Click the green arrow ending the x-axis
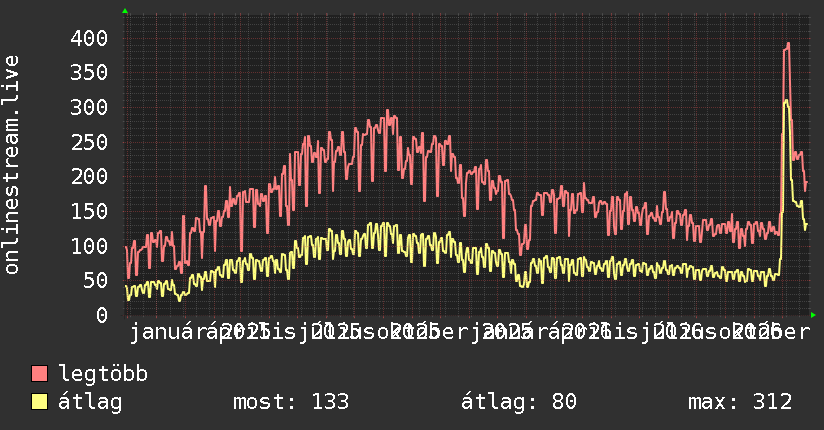Viewport: 824px width, 430px height. pos(813,315)
